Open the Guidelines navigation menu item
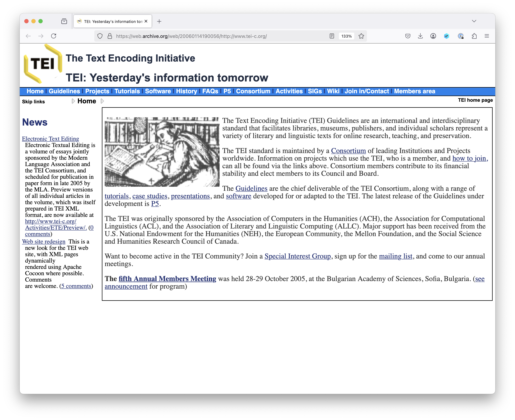This screenshot has height=420, width=515. coord(64,91)
